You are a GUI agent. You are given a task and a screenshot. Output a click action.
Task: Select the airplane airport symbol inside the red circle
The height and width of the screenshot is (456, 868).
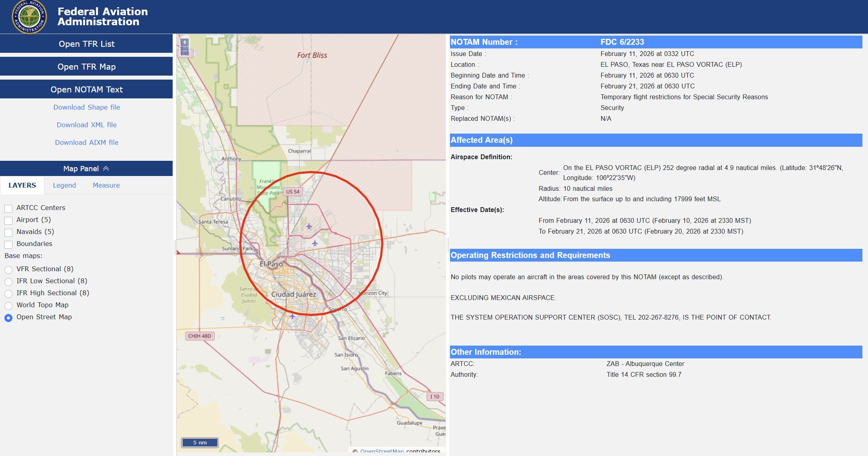tap(309, 226)
